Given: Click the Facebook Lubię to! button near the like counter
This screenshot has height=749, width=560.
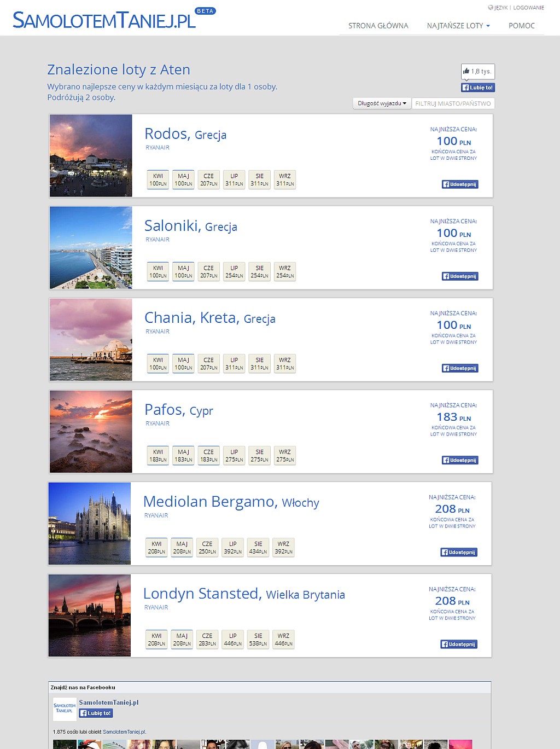Looking at the screenshot, I should pyautogui.click(x=478, y=88).
